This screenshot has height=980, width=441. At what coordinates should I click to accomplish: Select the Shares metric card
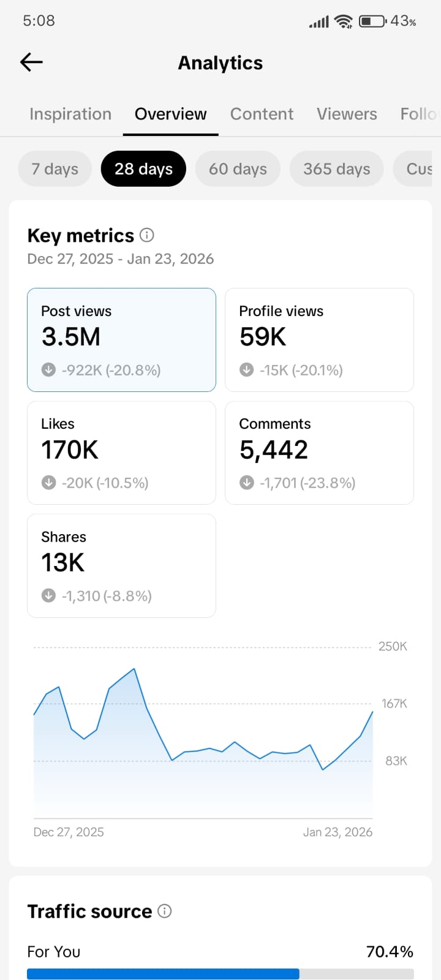tap(121, 565)
